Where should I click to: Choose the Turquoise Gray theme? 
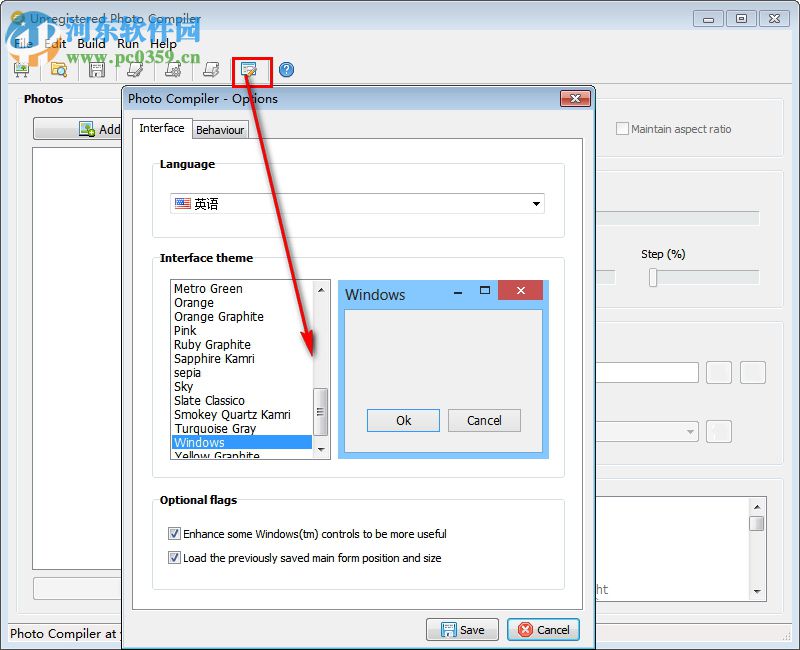(242, 429)
